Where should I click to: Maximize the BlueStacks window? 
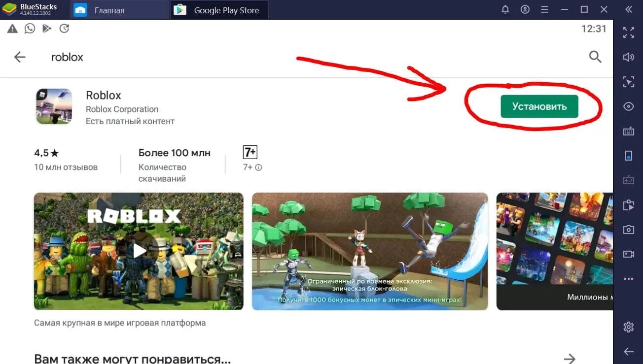pos(584,10)
